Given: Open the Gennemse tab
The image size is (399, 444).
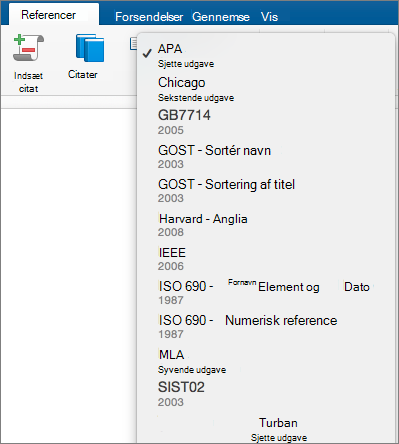Looking at the screenshot, I should coord(221,17).
